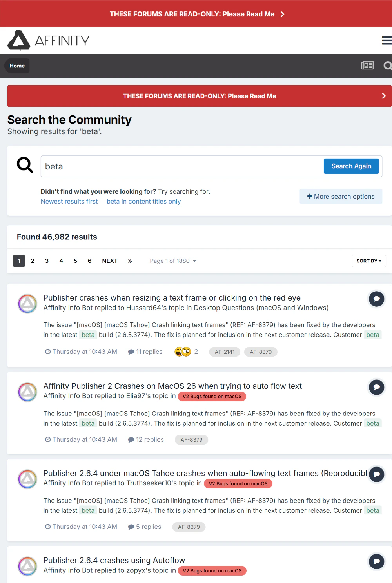Click beta in content titles only link

[x=144, y=201]
